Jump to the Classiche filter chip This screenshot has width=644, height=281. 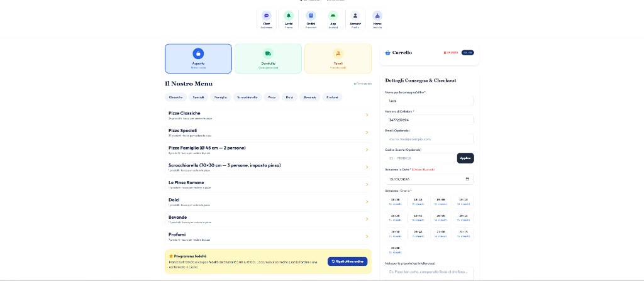point(176,97)
